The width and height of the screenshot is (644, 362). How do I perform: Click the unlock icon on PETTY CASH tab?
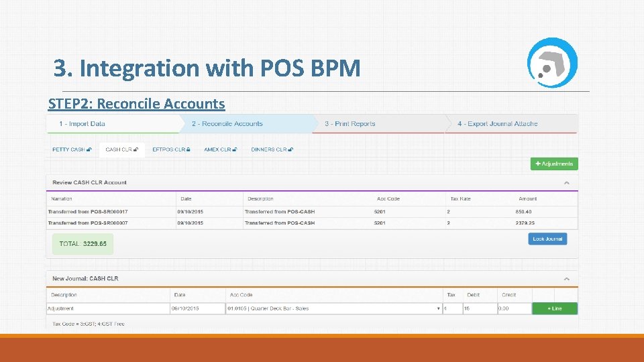pyautogui.click(x=89, y=149)
